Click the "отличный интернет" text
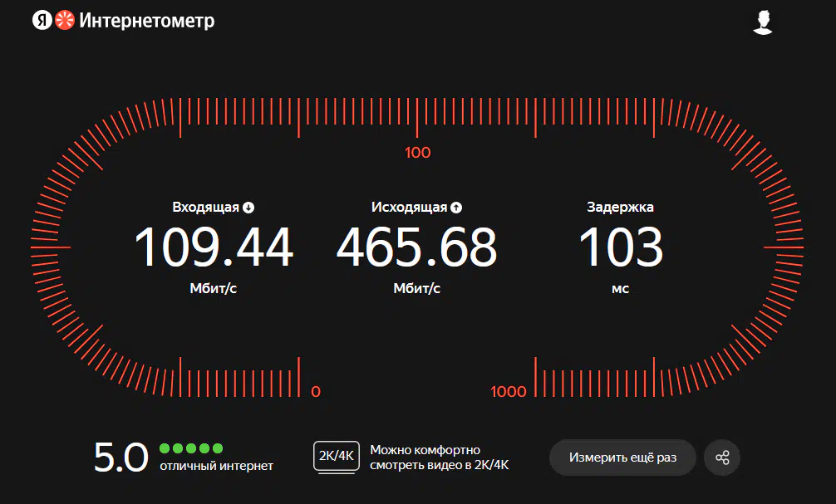This screenshot has height=504, width=836. tap(216, 466)
